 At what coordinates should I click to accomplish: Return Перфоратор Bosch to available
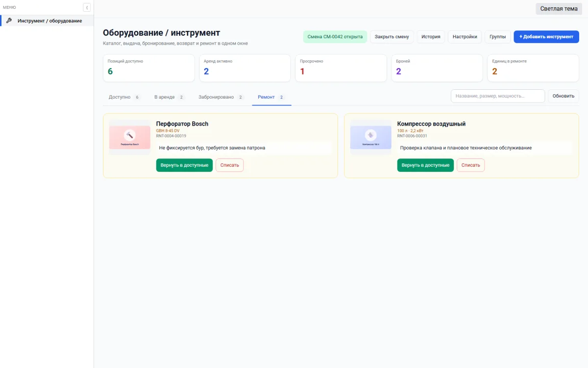tap(184, 165)
